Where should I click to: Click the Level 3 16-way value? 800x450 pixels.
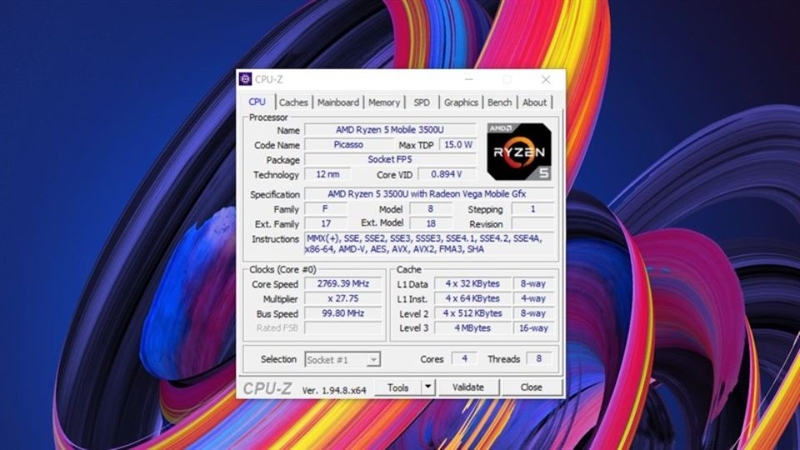coord(533,328)
